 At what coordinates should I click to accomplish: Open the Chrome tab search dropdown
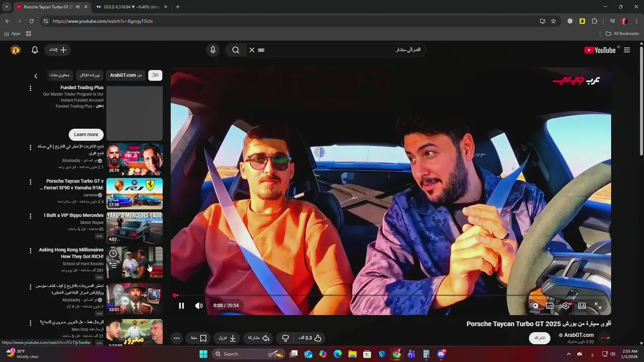point(6,7)
